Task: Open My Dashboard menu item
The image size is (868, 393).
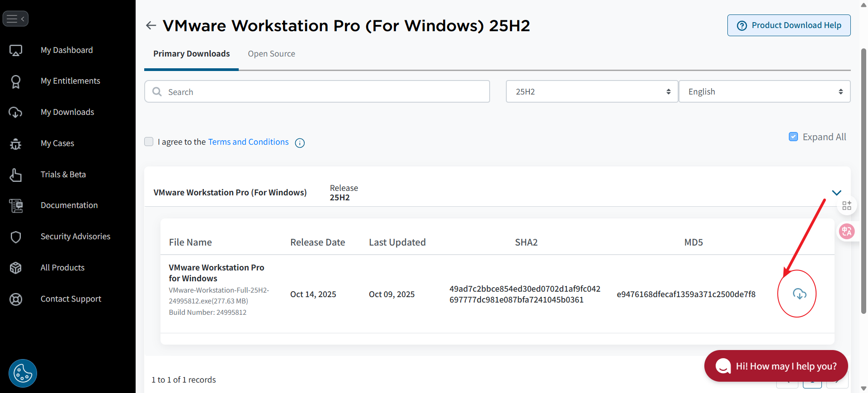Action: [x=66, y=50]
